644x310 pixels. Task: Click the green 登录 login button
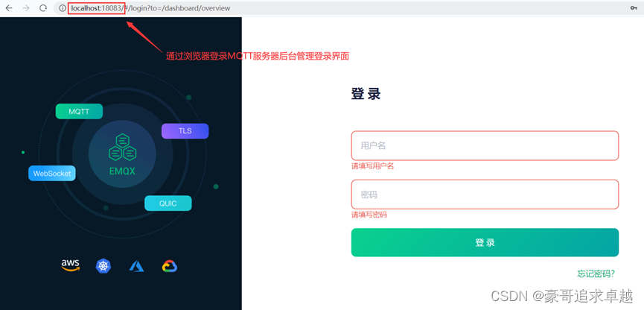pyautogui.click(x=485, y=243)
